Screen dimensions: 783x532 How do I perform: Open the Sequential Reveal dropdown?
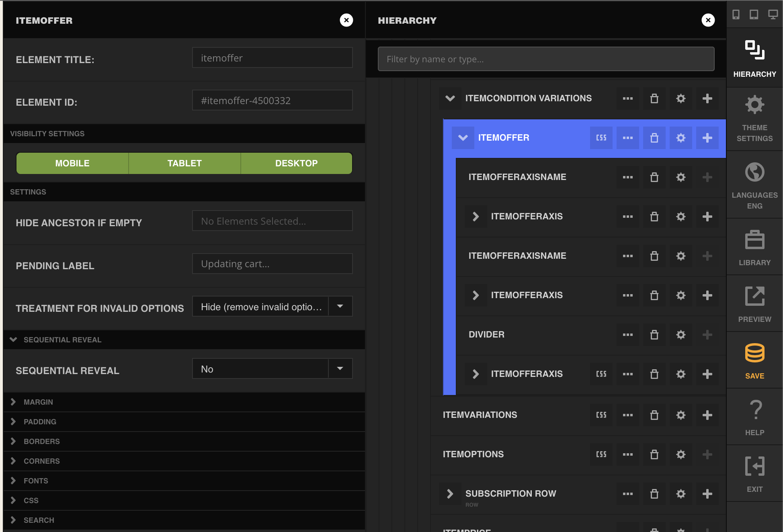272,369
